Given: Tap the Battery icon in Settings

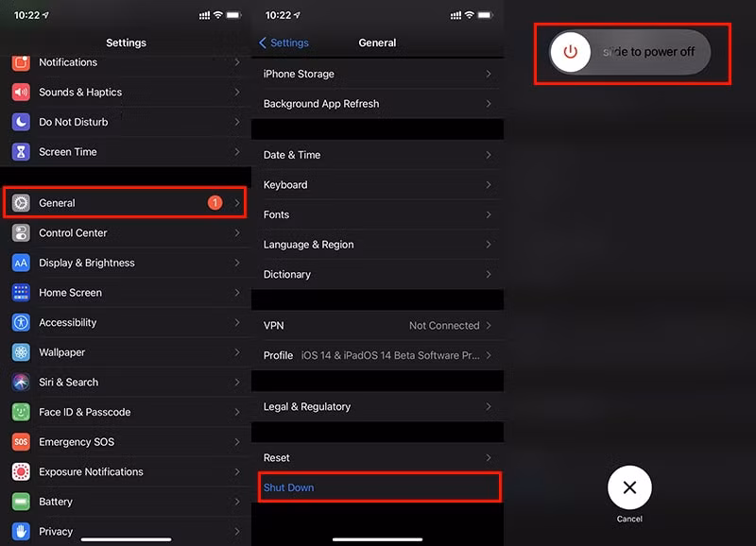Looking at the screenshot, I should coord(21,502).
